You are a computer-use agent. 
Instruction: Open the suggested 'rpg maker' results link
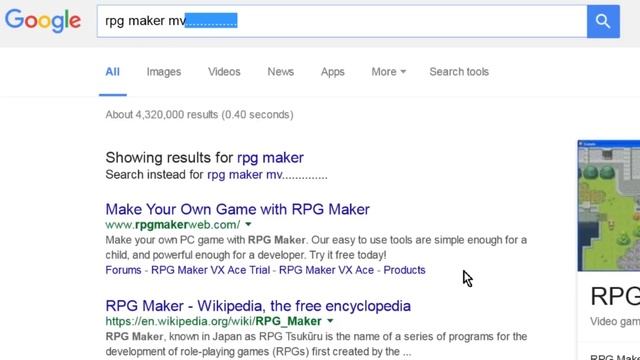coord(270,158)
